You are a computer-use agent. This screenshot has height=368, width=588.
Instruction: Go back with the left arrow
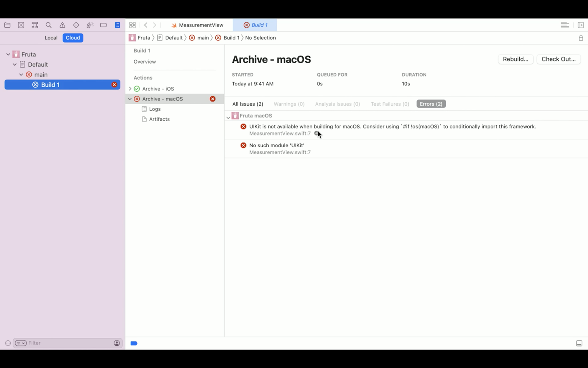pyautogui.click(x=146, y=25)
